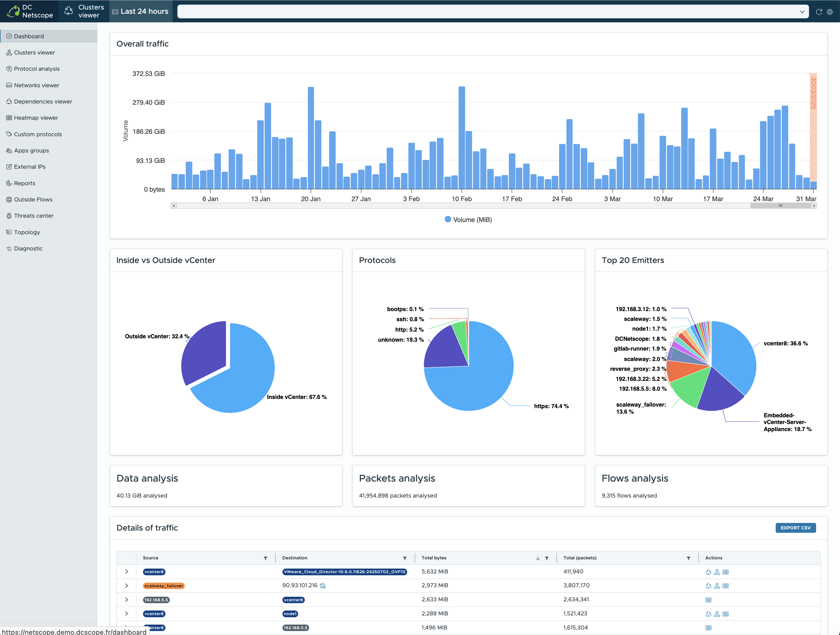Click the Total bytes sort arrow
This screenshot has height=635, width=840.
pyautogui.click(x=538, y=558)
